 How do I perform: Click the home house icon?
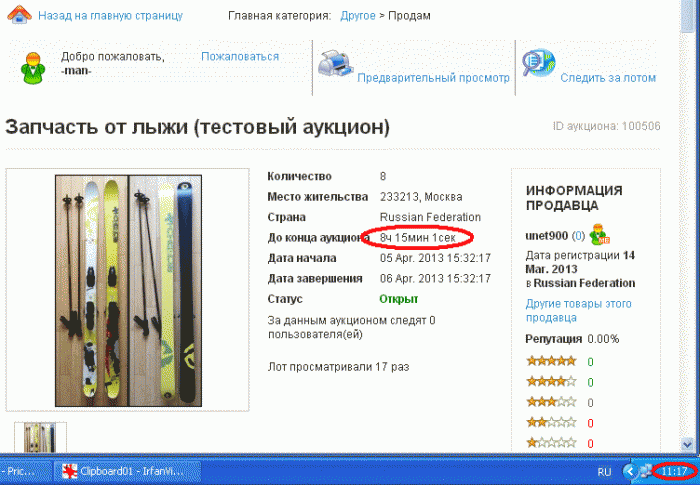tap(19, 14)
